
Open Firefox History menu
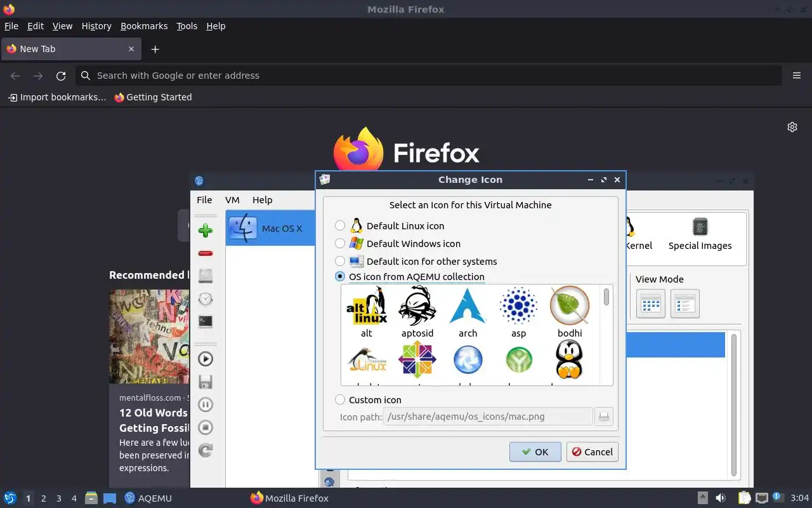coord(96,26)
